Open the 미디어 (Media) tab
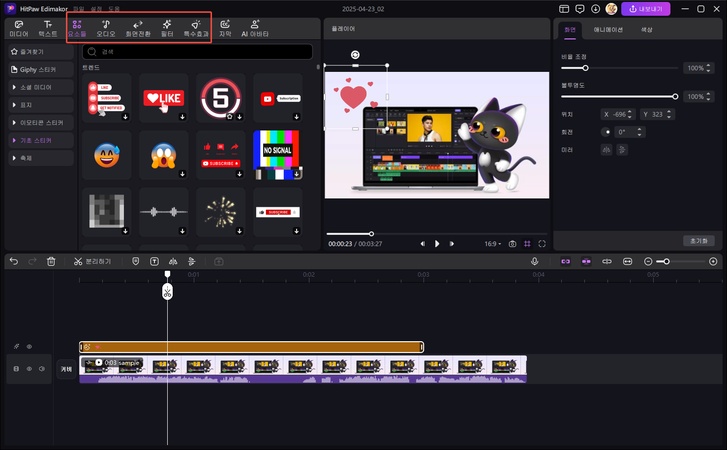 [19, 28]
